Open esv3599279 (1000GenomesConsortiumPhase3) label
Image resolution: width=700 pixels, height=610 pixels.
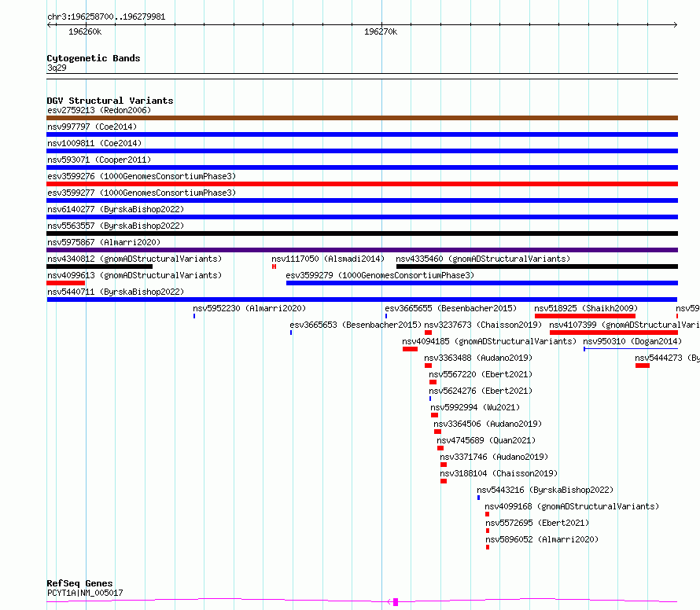tap(380, 275)
